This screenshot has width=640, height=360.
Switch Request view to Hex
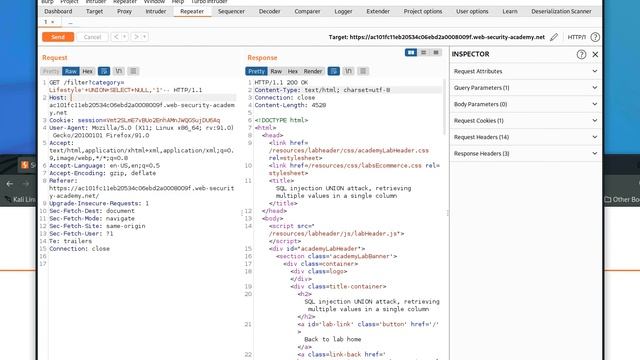pyautogui.click(x=87, y=71)
